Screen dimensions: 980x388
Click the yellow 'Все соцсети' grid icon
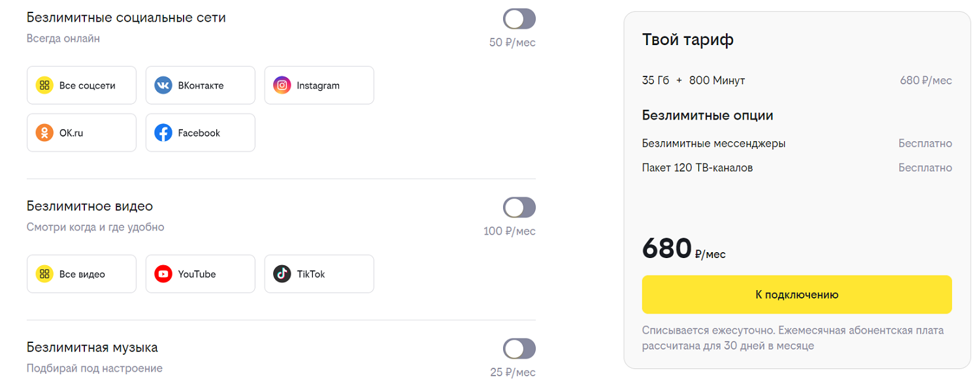tap(44, 85)
